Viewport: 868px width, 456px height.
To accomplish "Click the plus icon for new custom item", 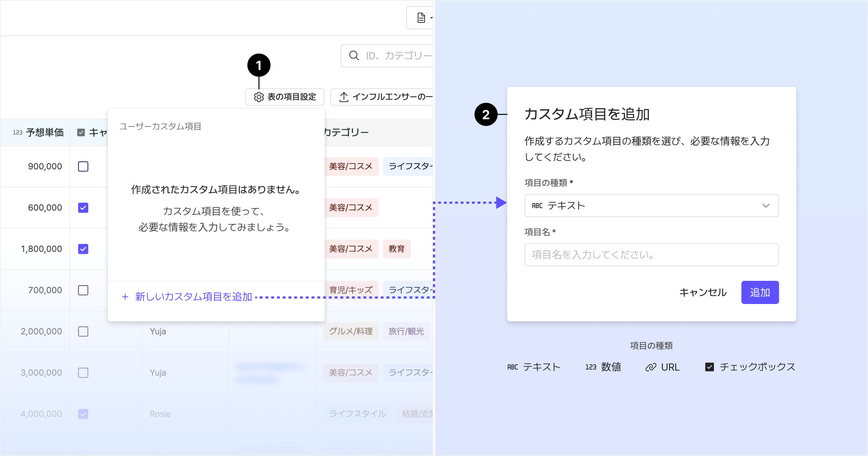I will (125, 297).
